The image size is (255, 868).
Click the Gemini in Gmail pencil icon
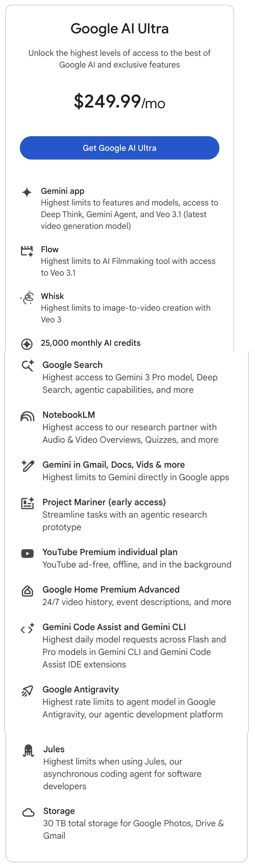click(28, 466)
